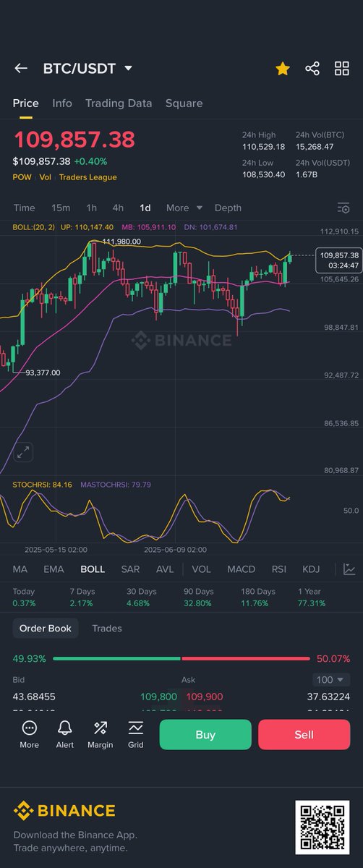Open the Square tab

pos(184,103)
